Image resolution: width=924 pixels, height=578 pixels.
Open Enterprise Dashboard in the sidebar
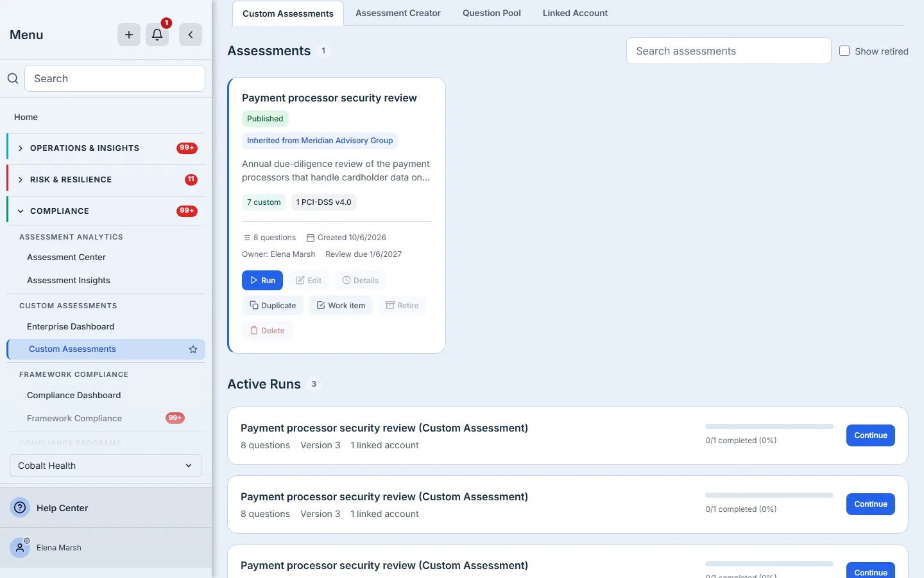(x=71, y=326)
